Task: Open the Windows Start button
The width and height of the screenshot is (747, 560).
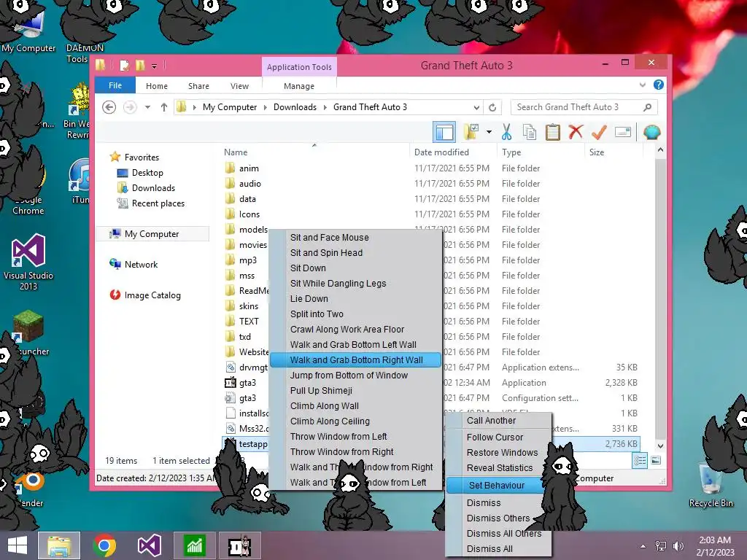Action: [18, 545]
